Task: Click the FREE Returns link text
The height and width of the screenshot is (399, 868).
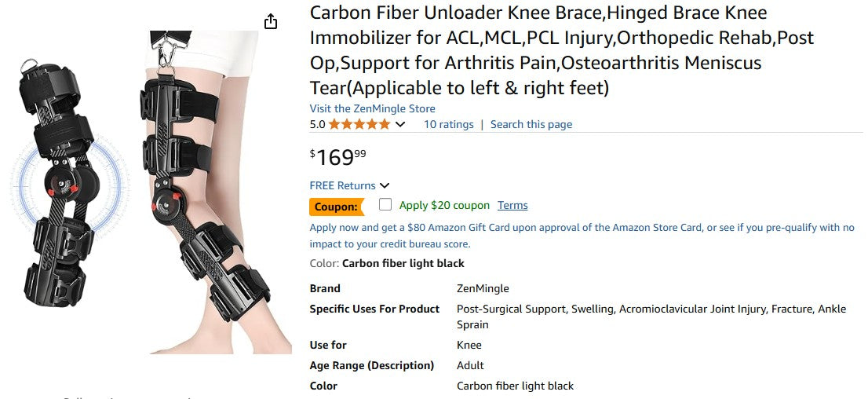Action: [342, 185]
